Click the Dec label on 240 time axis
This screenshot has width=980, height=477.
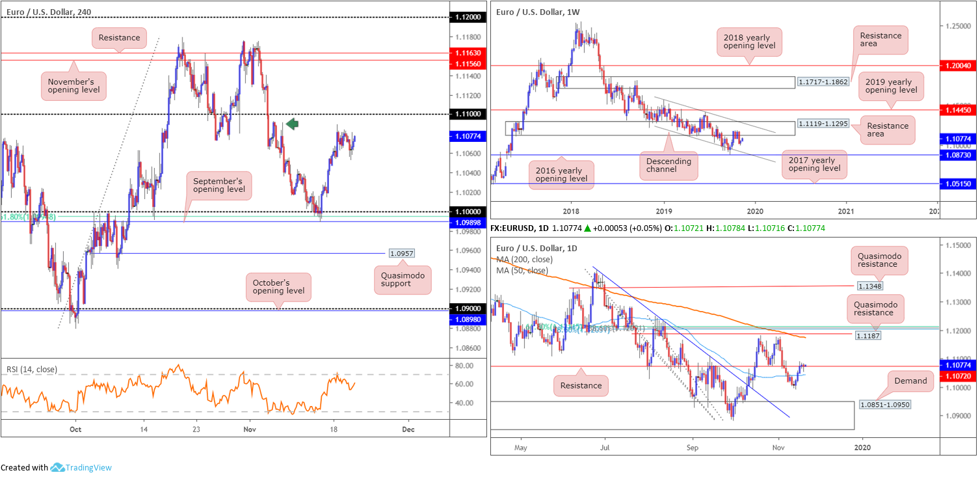click(x=408, y=430)
